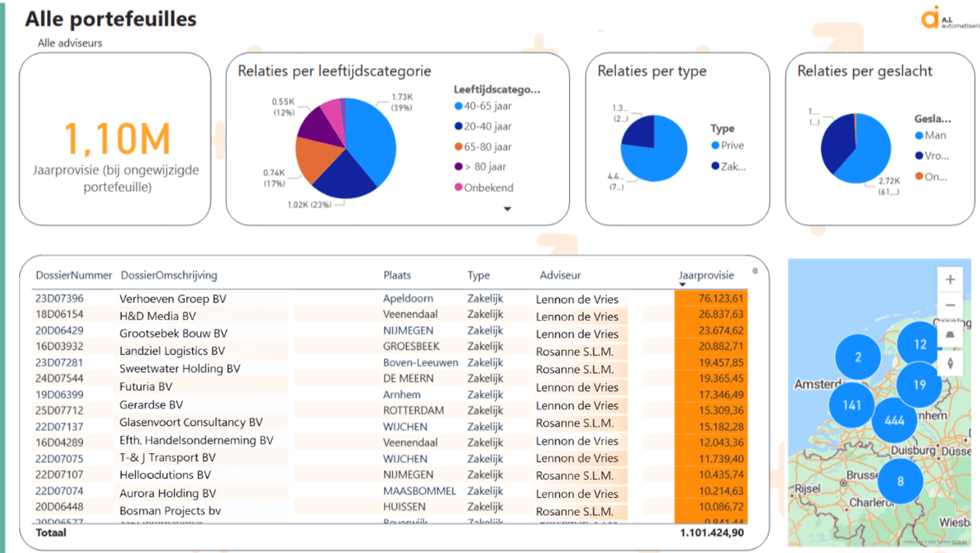Zoom out on the map
This screenshot has width=980, height=553.
950,305
